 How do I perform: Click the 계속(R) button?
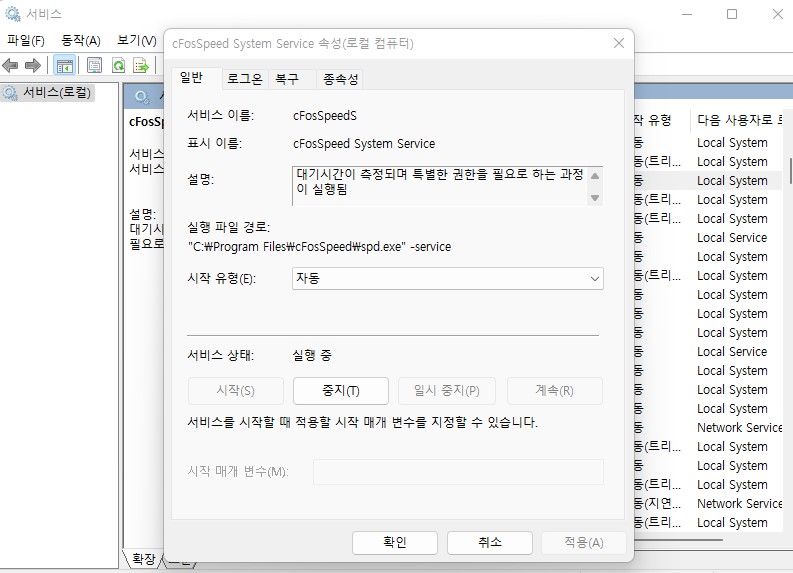[554, 390]
